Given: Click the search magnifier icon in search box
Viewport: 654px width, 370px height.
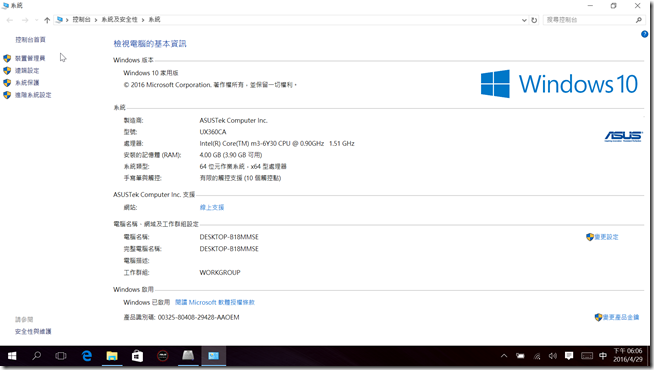Looking at the screenshot, I should 639,20.
